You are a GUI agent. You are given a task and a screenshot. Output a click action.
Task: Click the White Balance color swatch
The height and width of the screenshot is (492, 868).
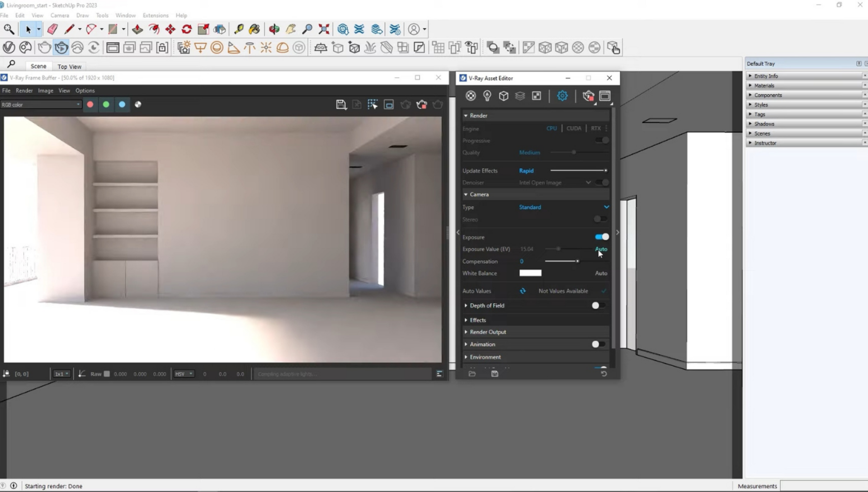[x=531, y=273]
